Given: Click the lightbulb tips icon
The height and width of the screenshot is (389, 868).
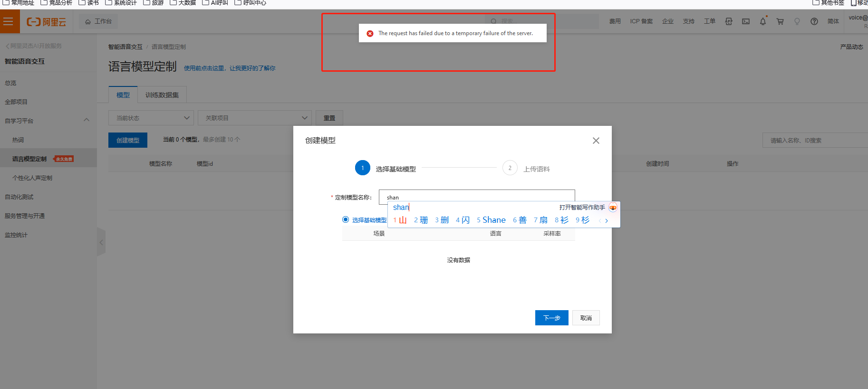Looking at the screenshot, I should point(797,21).
